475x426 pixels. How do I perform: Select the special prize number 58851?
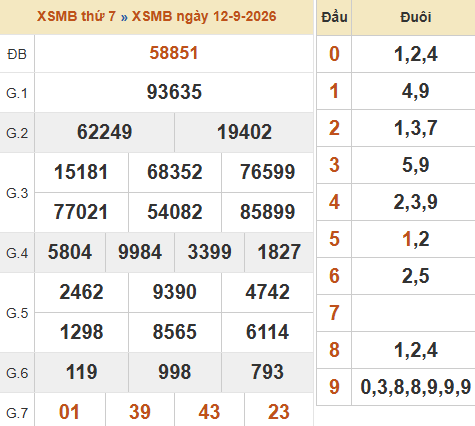pos(174,53)
